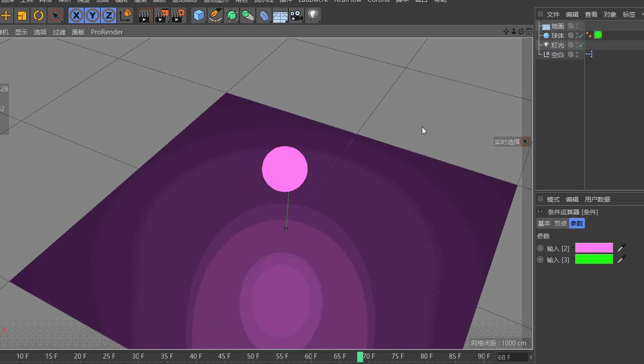
Task: Render to Picture Viewer
Action: (161, 16)
